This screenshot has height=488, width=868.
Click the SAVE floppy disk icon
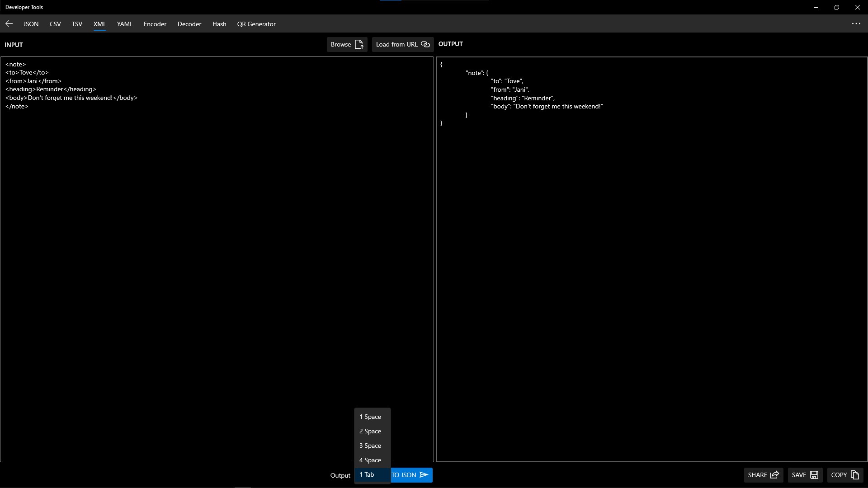tap(814, 475)
